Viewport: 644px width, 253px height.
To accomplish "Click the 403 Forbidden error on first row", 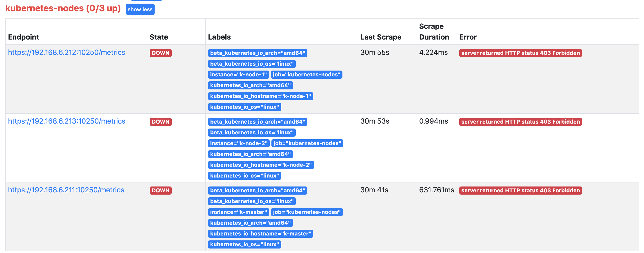I will click(x=520, y=53).
